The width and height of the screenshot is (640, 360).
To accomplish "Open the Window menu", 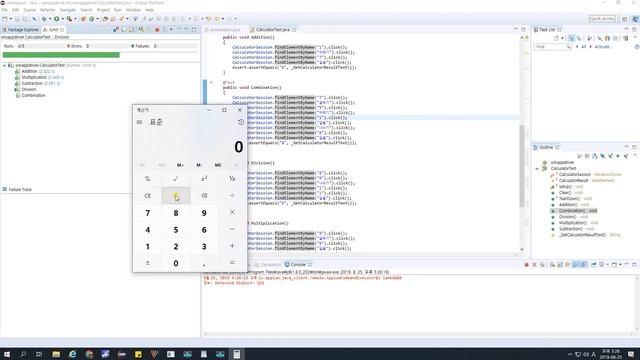I will pos(133,10).
